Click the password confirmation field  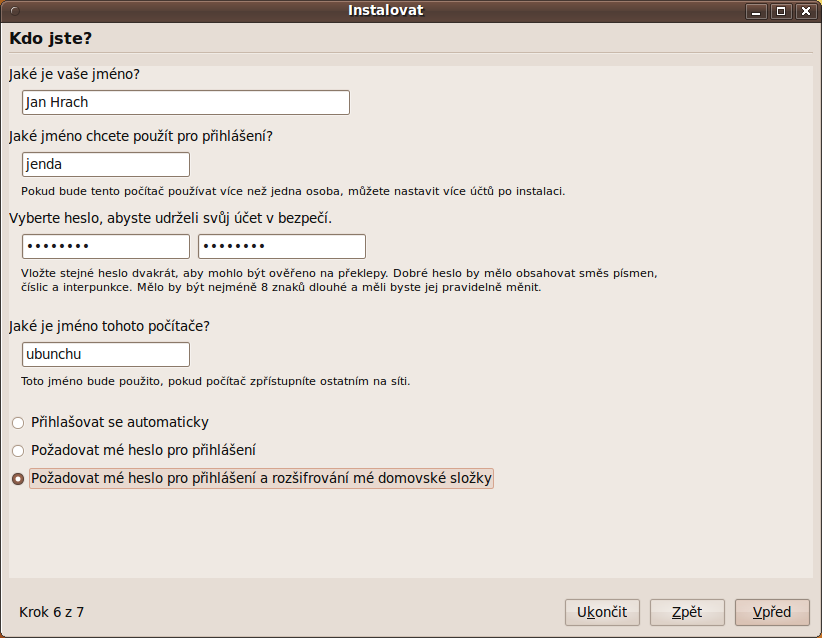(282, 246)
